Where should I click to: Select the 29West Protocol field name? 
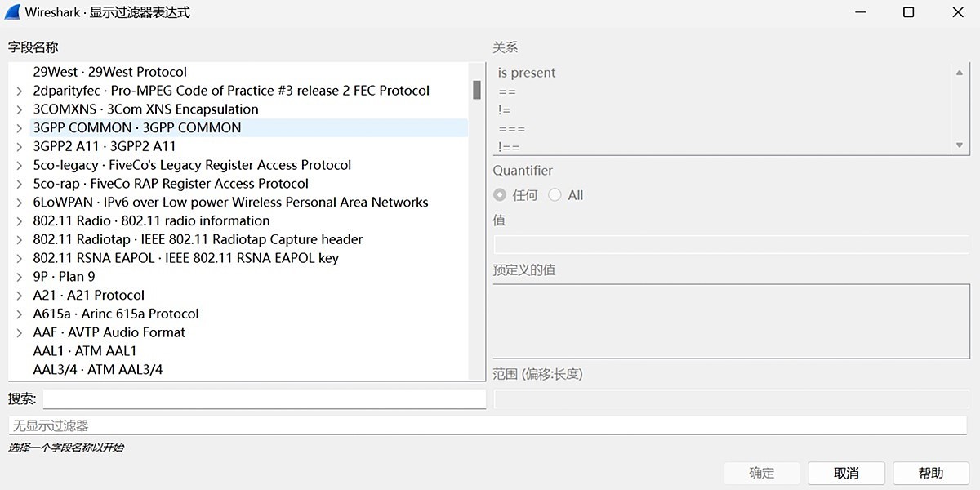(110, 71)
